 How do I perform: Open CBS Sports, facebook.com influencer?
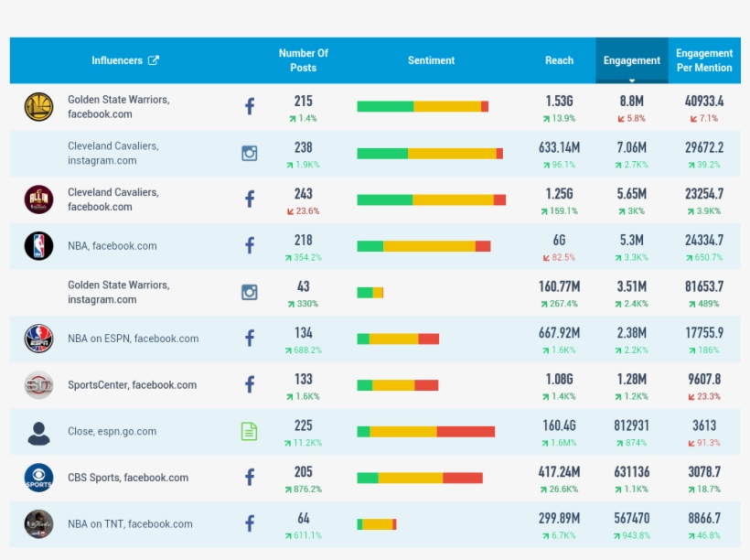click(x=128, y=478)
